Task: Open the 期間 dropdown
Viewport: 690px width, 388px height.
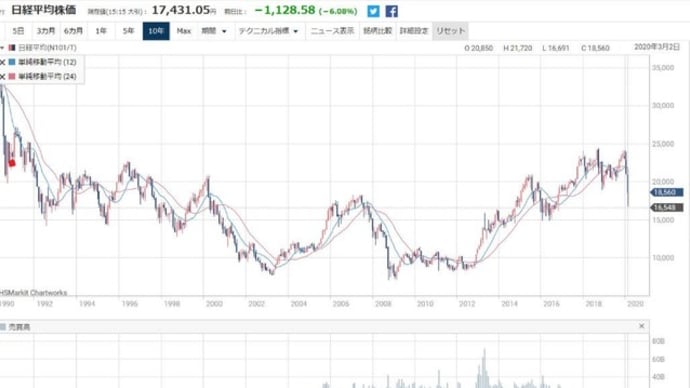Action: click(x=214, y=31)
